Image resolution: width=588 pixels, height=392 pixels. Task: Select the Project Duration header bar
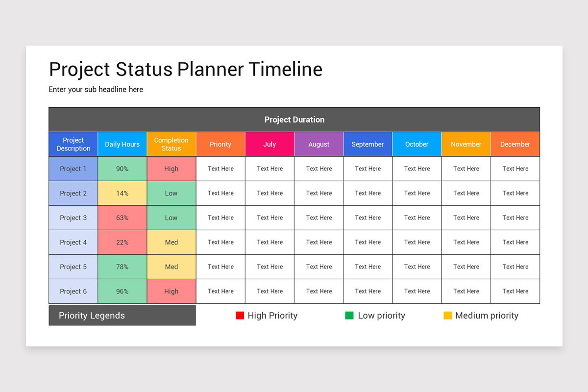pos(294,120)
